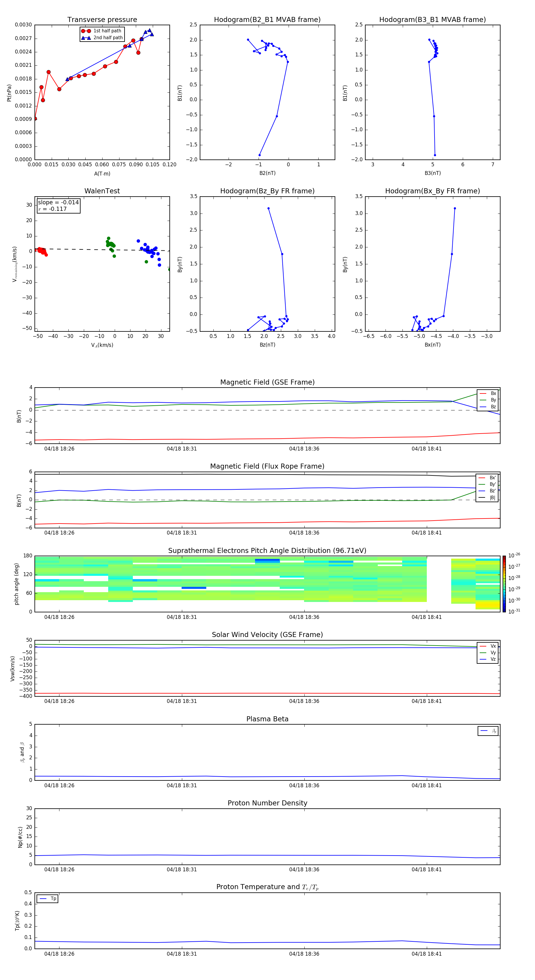Viewport: 535px width, 980px height.
Task: Click the "Np(#/cc)" axis label
Action: (20, 837)
